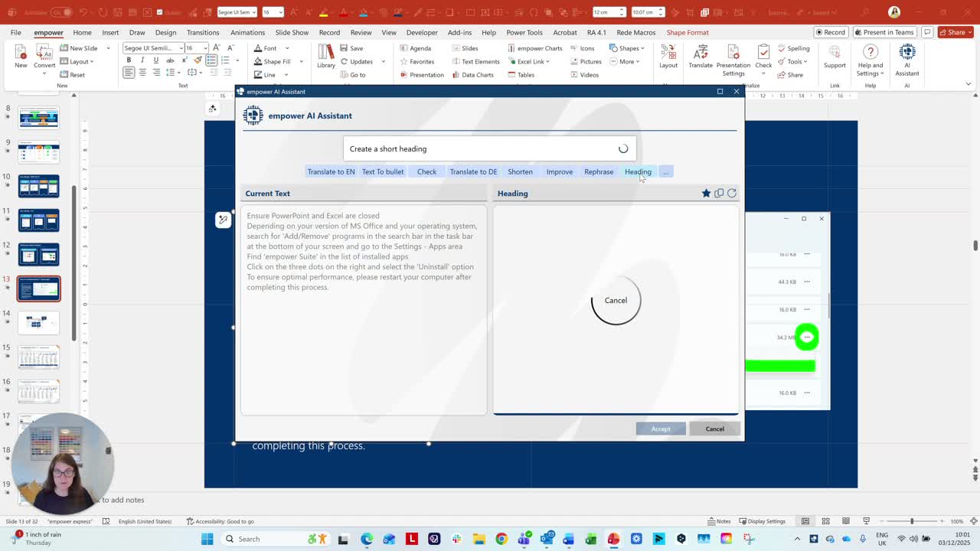The width and height of the screenshot is (980, 551).
Task: Open the PowerPoint app in taskbar
Action: [613, 539]
